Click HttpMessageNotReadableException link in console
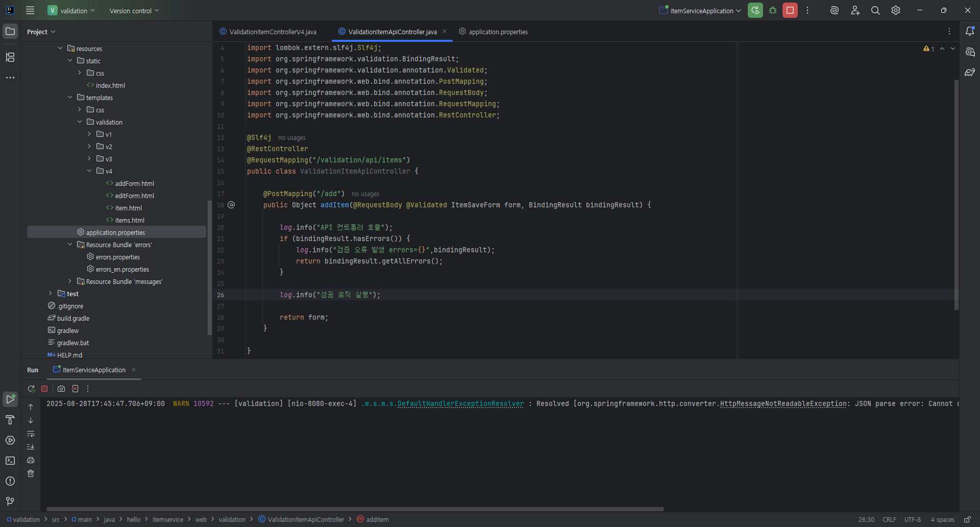The width and height of the screenshot is (980, 527). pos(783,403)
